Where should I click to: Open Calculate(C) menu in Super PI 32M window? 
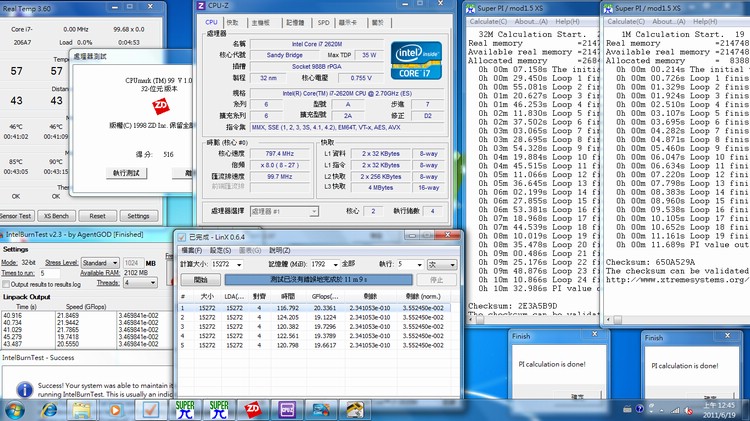coord(488,22)
